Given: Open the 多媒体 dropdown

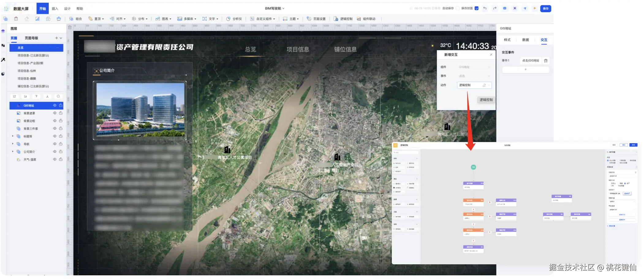Looking at the screenshot, I should click(187, 19).
